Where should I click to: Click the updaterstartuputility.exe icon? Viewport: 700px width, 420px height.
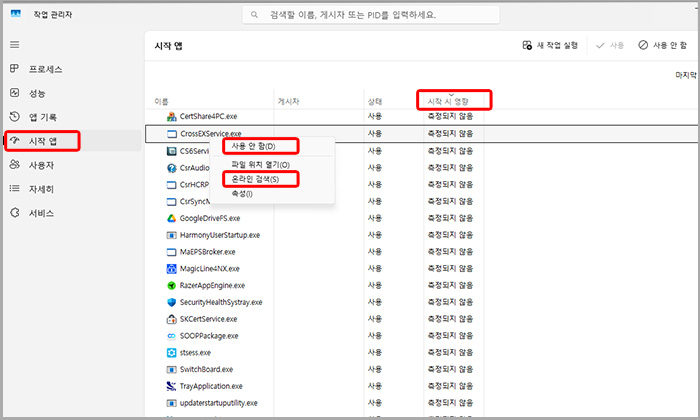(171, 403)
